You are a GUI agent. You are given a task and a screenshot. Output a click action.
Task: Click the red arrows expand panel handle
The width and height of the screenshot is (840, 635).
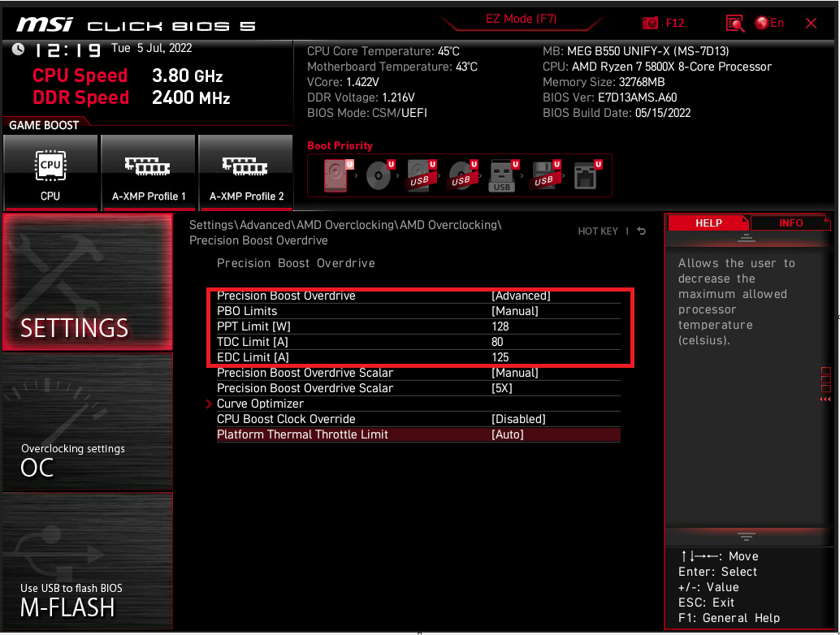tap(825, 400)
